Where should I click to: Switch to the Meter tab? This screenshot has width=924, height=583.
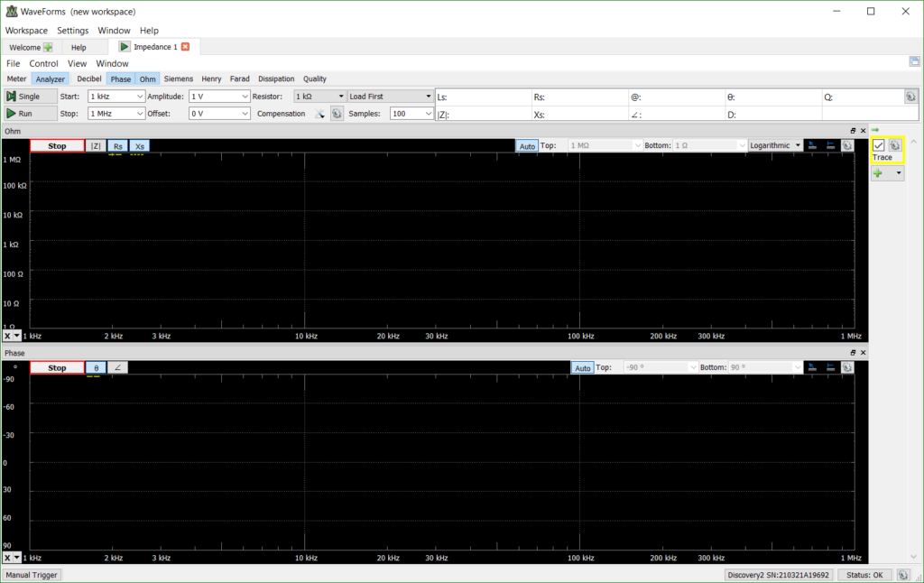15,79
